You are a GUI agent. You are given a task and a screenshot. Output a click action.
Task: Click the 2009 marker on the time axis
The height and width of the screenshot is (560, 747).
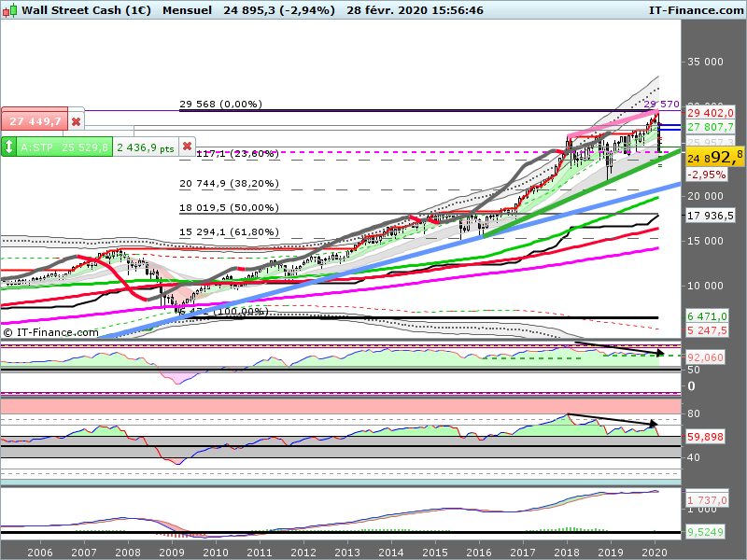172,552
